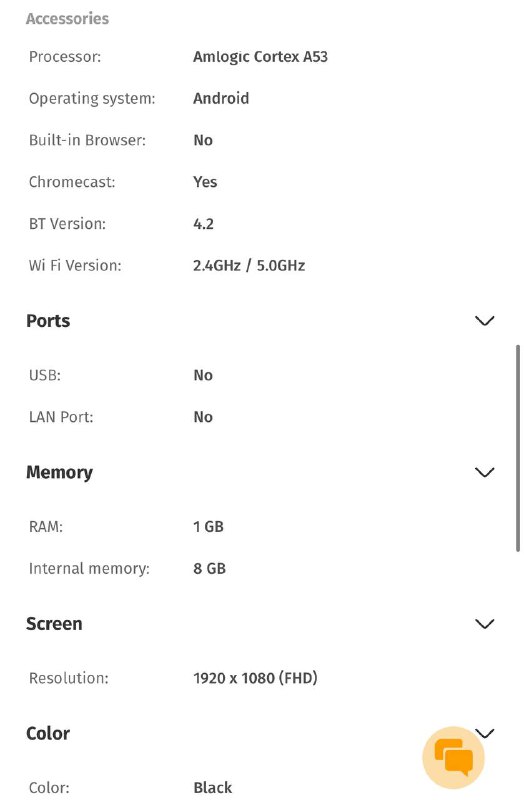524x800 pixels.
Task: Toggle the Color section chevron
Action: (x=484, y=733)
